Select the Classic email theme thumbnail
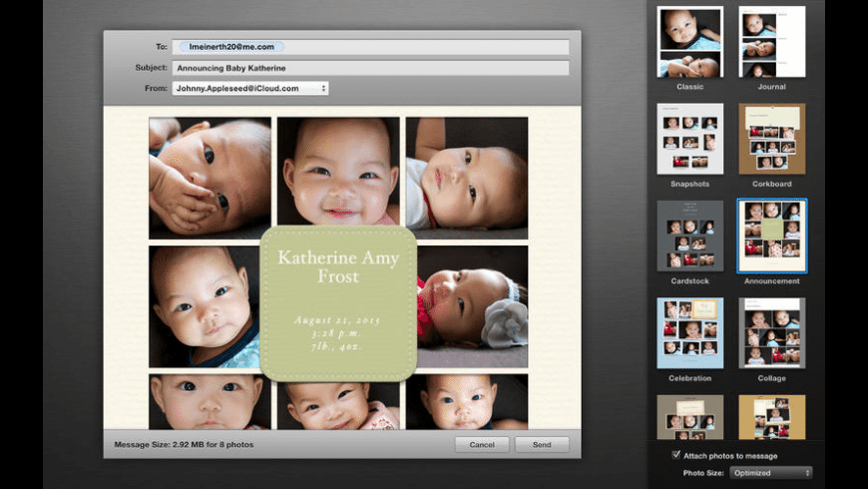 [x=689, y=42]
